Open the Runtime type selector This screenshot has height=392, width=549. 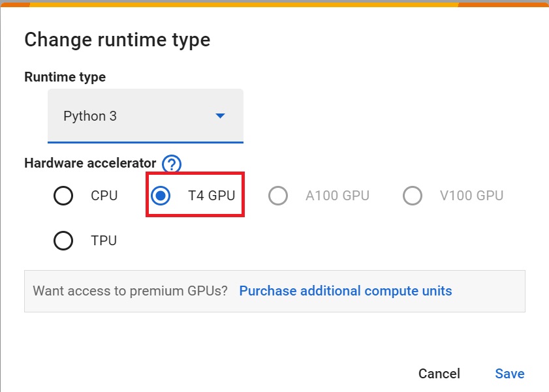pos(145,115)
